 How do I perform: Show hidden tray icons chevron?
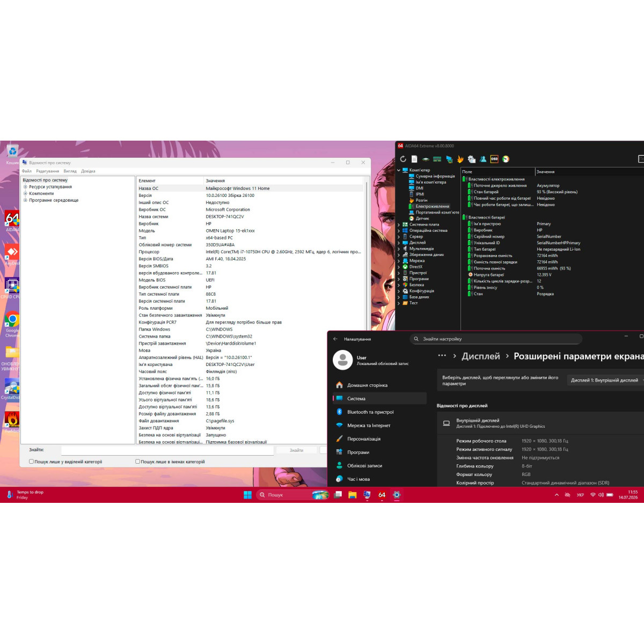tap(557, 495)
